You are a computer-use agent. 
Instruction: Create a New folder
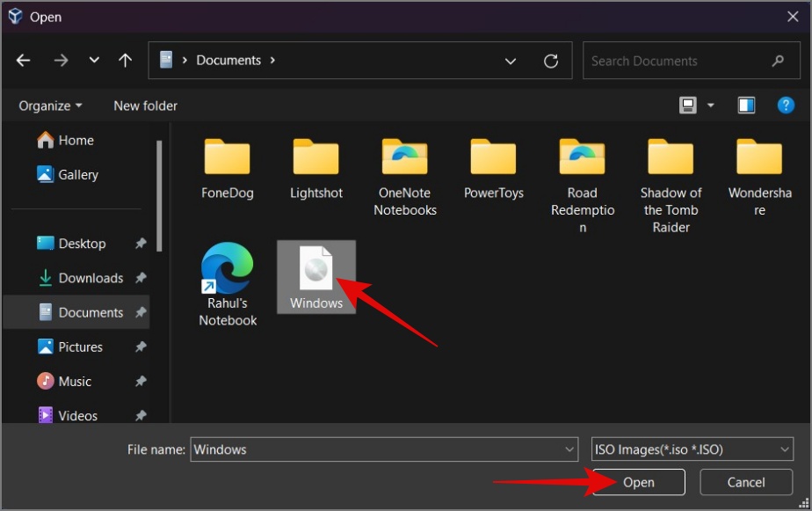click(146, 106)
